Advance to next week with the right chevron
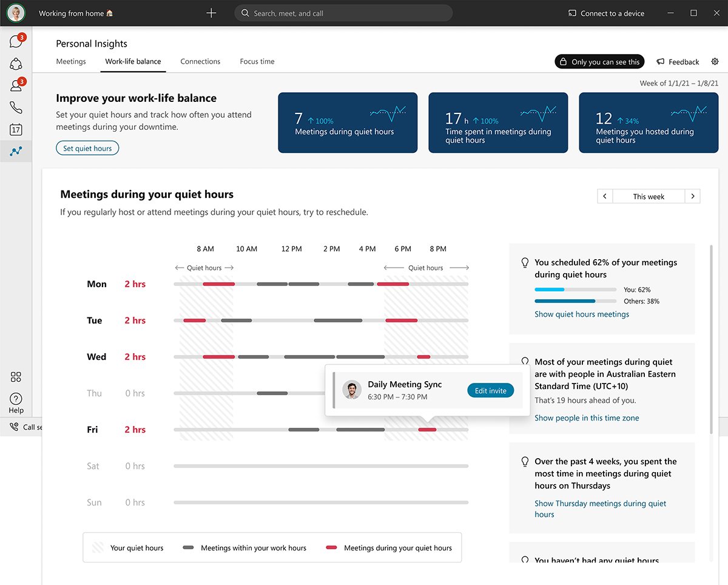 tap(693, 196)
